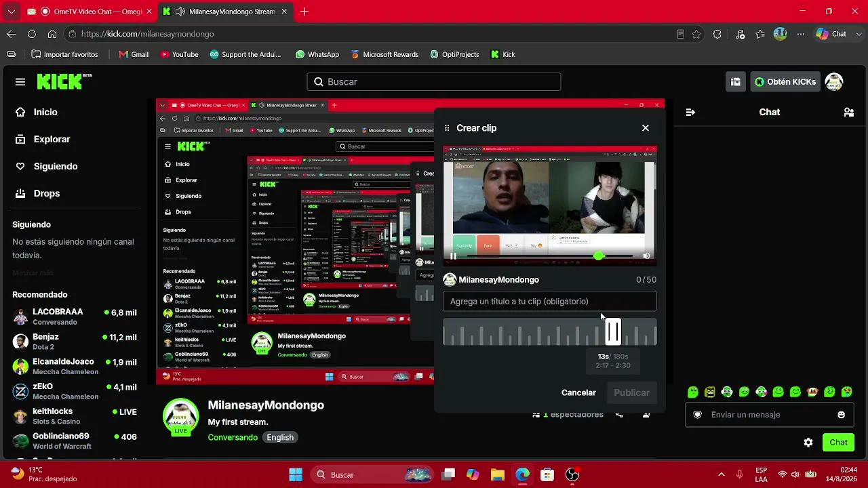Click the English language tag

pyautogui.click(x=280, y=438)
